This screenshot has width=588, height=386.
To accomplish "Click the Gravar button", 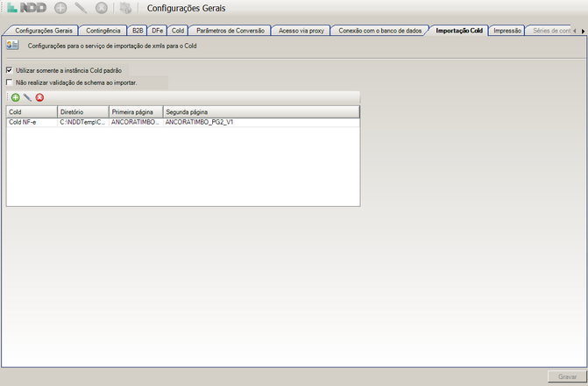I will tap(567, 376).
